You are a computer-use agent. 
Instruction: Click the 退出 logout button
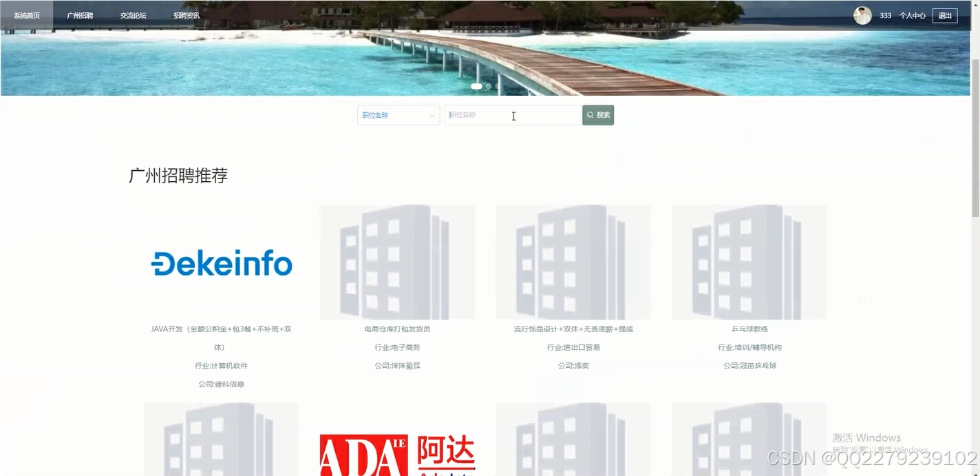(944, 15)
